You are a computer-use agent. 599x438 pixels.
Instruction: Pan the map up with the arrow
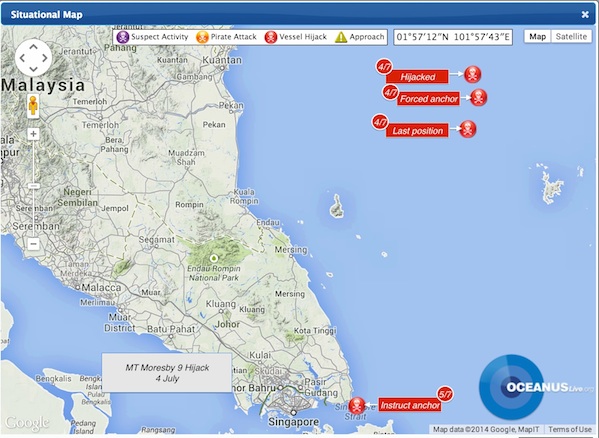(x=33, y=47)
